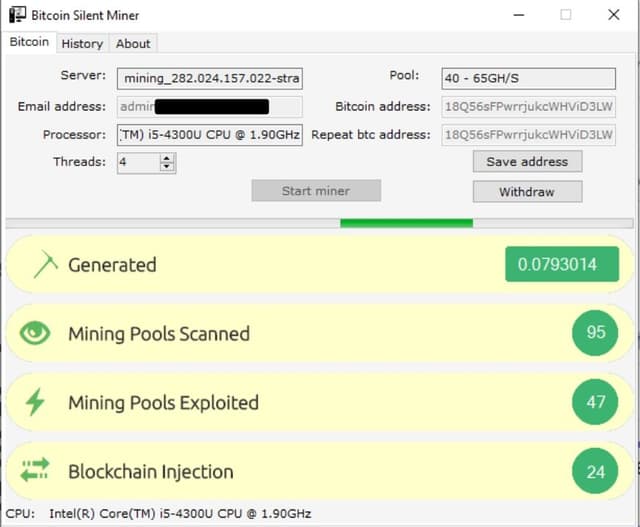Click the Start miner button

(x=316, y=191)
